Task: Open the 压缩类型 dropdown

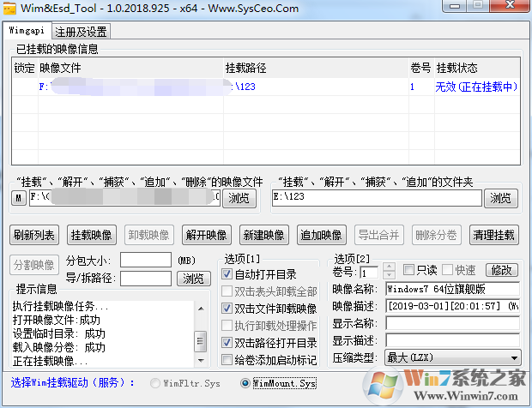Action: point(452,357)
